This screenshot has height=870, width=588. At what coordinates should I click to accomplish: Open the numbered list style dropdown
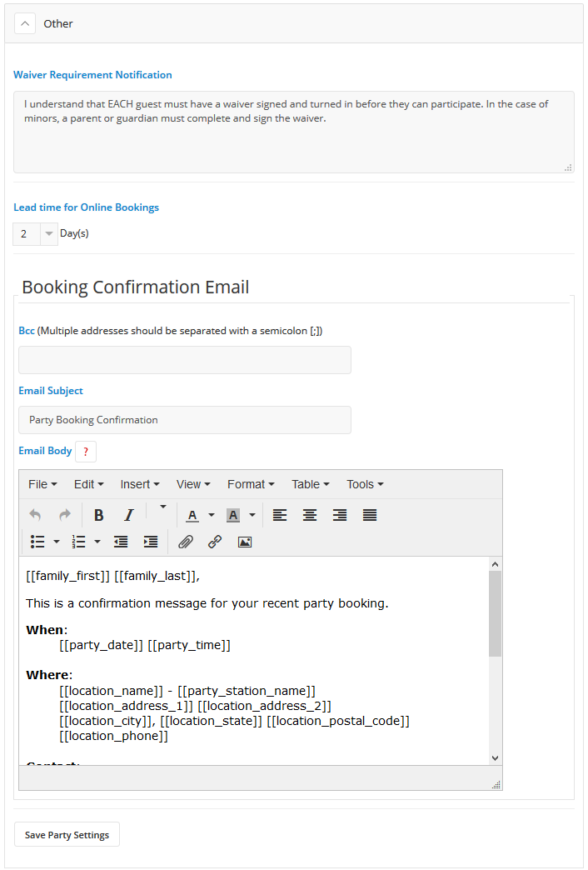pos(97,542)
